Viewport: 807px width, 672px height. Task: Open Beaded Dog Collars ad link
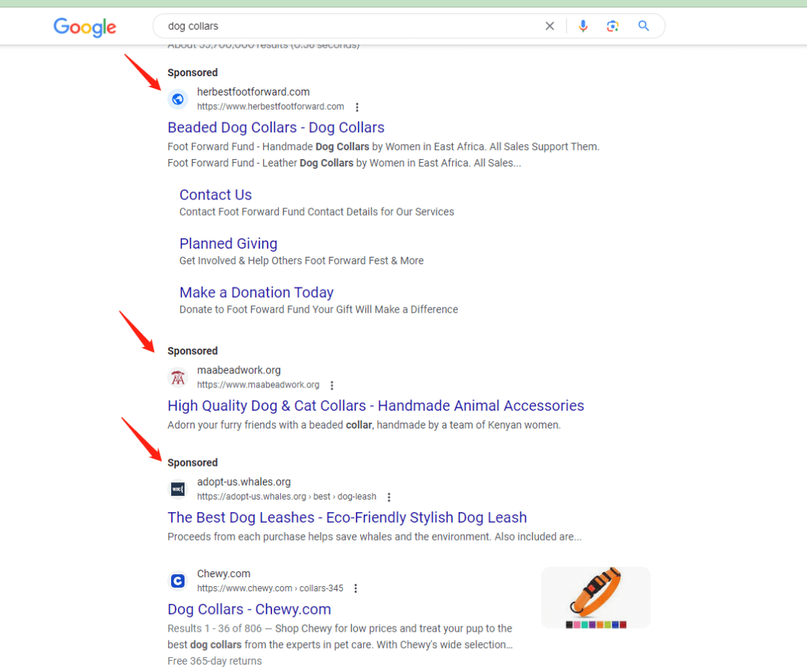[276, 128]
